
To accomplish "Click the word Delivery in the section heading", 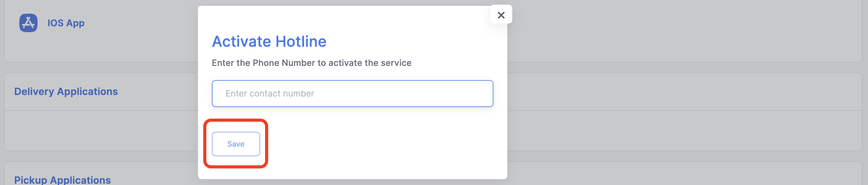I will (x=34, y=91).
